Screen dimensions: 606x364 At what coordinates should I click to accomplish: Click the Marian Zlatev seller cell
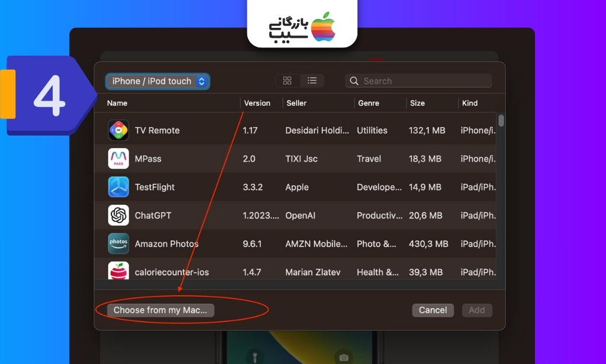[x=312, y=272]
